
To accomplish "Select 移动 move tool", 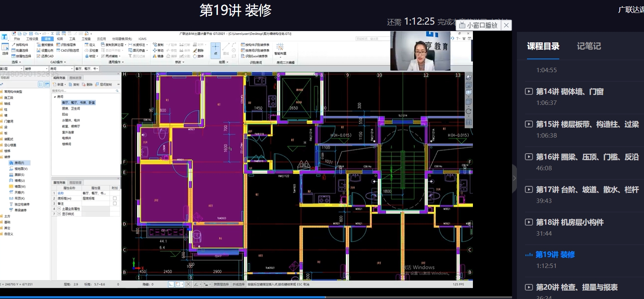I will 159,50.
